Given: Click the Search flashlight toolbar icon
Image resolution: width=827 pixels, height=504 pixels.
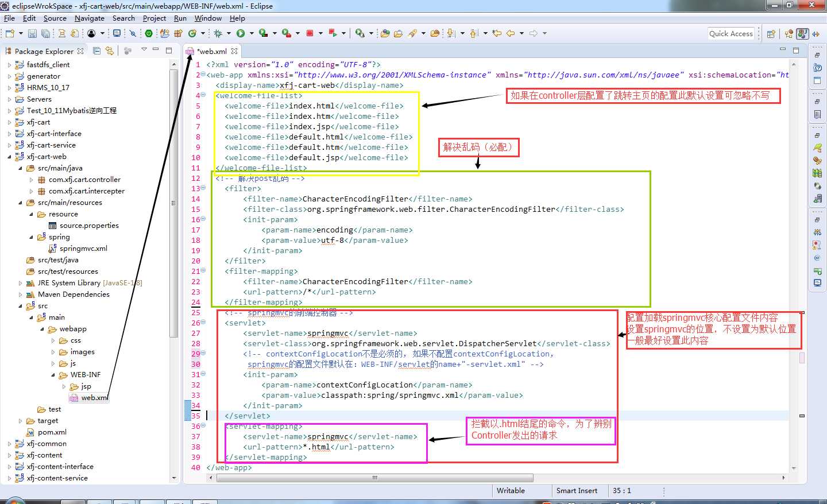Looking at the screenshot, I should 412,33.
